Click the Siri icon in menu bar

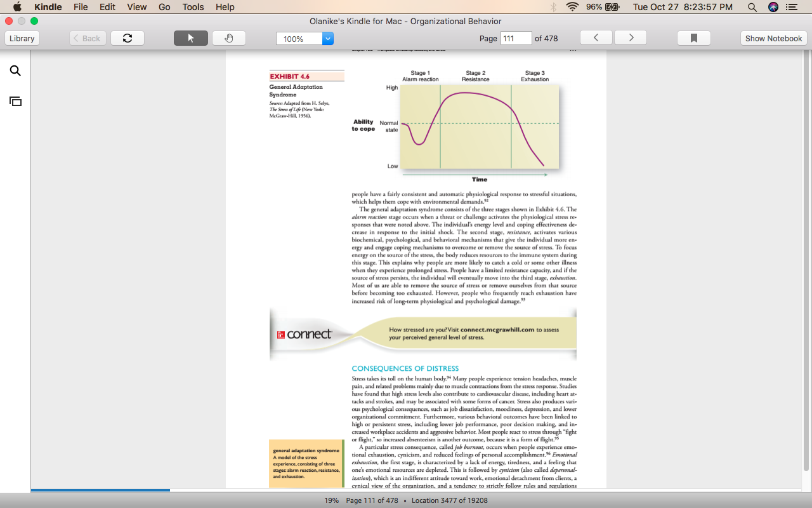[x=773, y=7]
